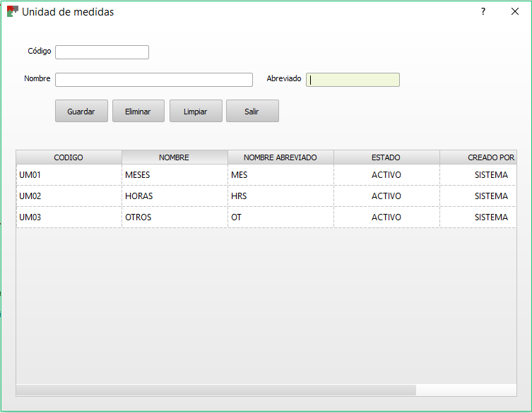Click the ESTADO column header
Image resolution: width=532 pixels, height=413 pixels.
(x=386, y=157)
